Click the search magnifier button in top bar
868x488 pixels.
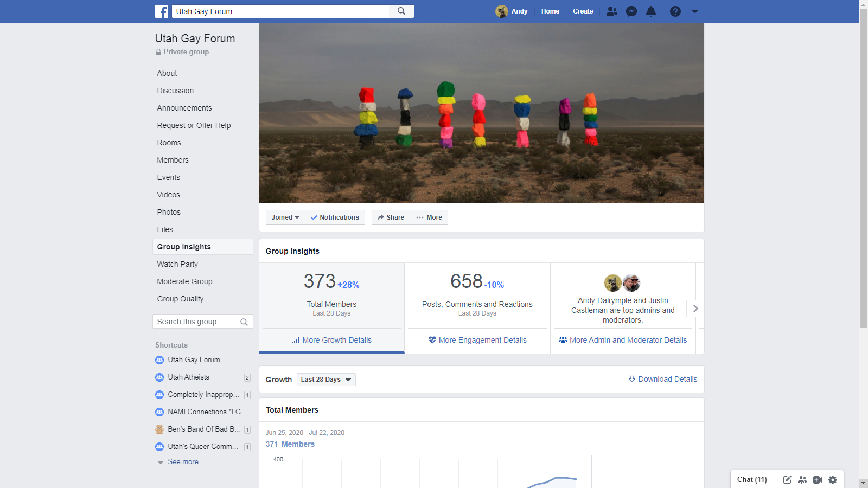[x=401, y=11]
